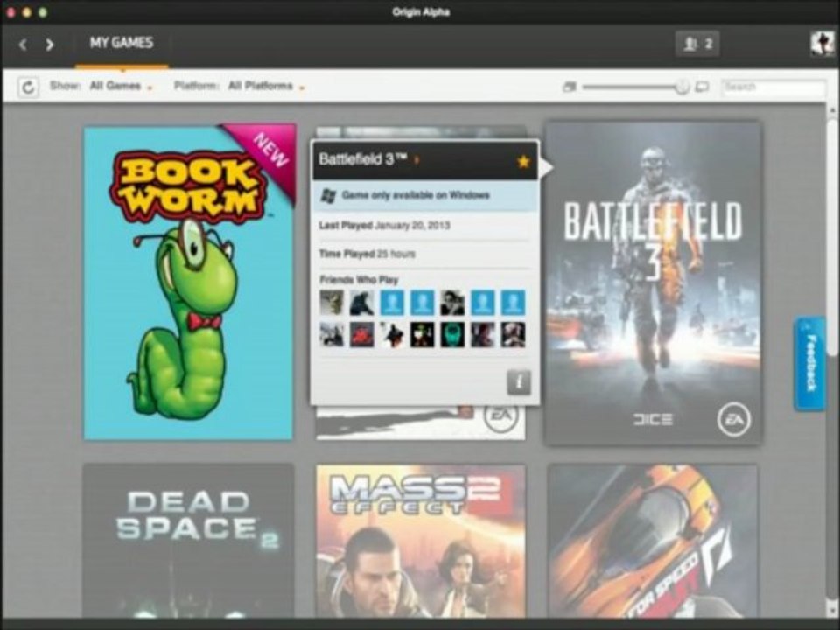Click the 'Friends Who Play' heading
The image size is (840, 630).
(x=359, y=280)
